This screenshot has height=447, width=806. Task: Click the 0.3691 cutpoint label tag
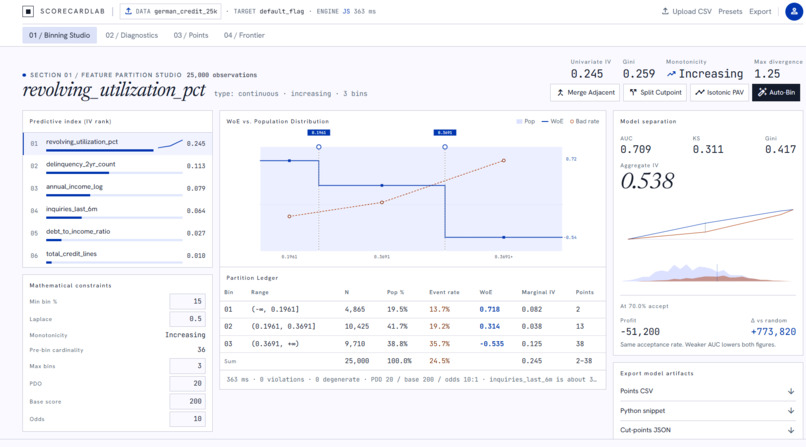(445, 133)
